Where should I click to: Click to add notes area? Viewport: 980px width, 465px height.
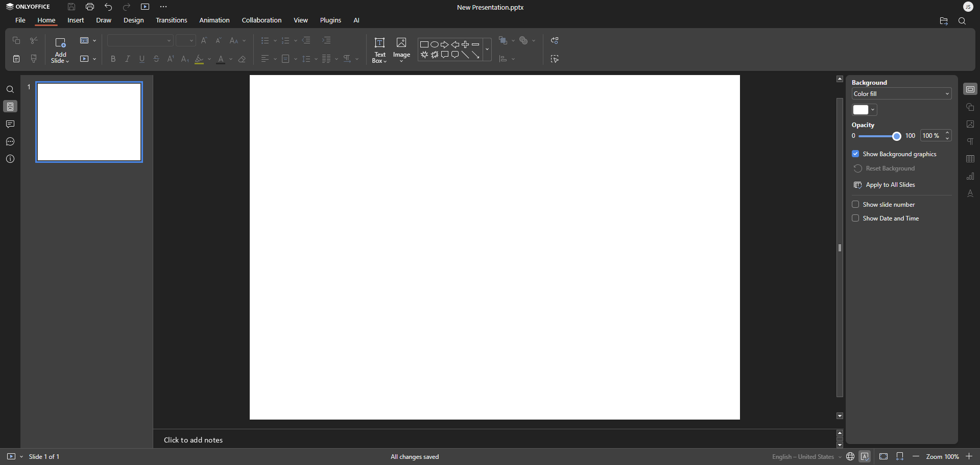click(x=193, y=440)
